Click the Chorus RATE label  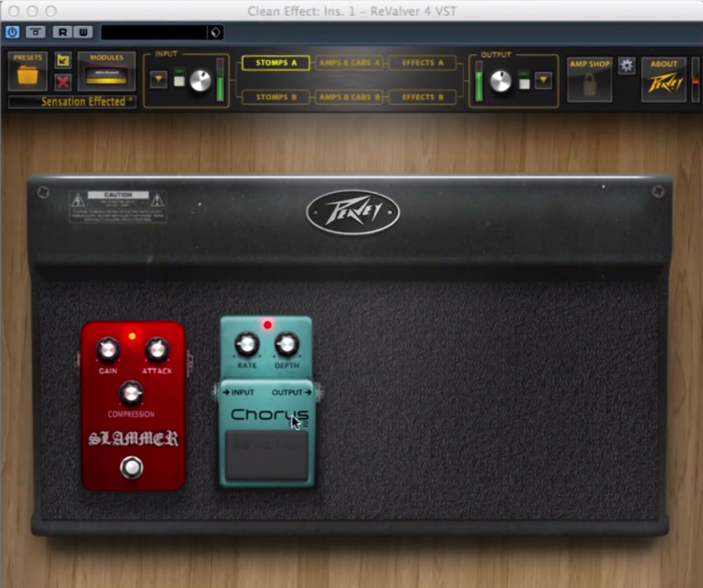coord(247,366)
